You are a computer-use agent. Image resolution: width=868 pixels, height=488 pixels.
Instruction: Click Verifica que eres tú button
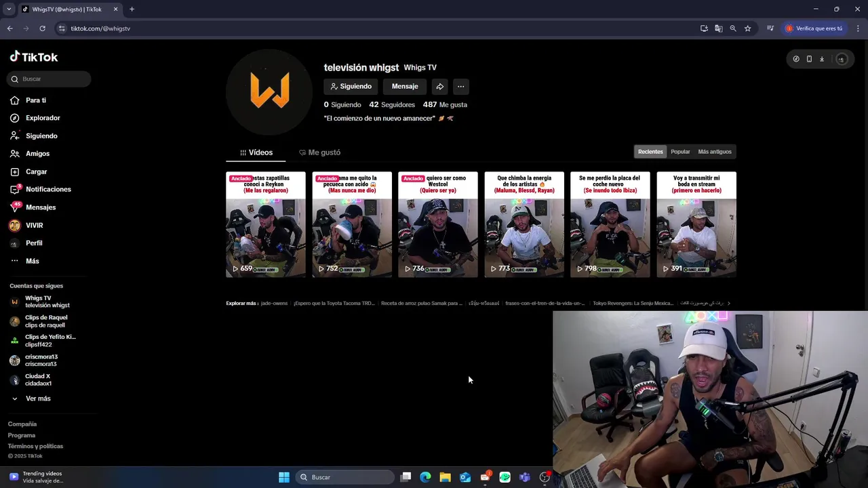pos(814,28)
